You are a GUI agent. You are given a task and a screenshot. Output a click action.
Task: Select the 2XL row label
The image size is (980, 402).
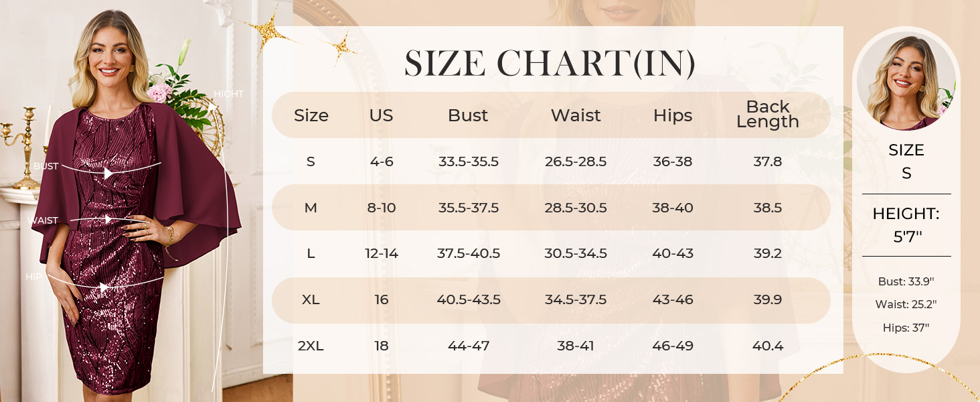pyautogui.click(x=311, y=346)
